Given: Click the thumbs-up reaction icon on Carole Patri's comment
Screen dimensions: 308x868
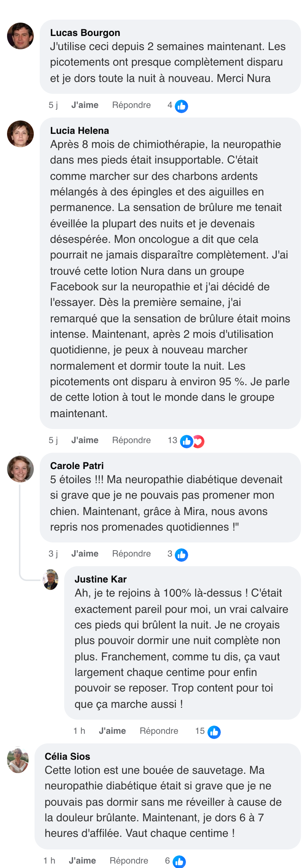Looking at the screenshot, I should [x=181, y=555].
